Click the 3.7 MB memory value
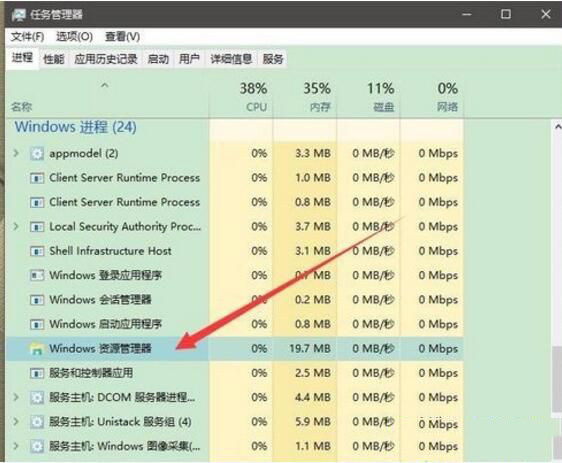The image size is (562, 463). pos(313,227)
